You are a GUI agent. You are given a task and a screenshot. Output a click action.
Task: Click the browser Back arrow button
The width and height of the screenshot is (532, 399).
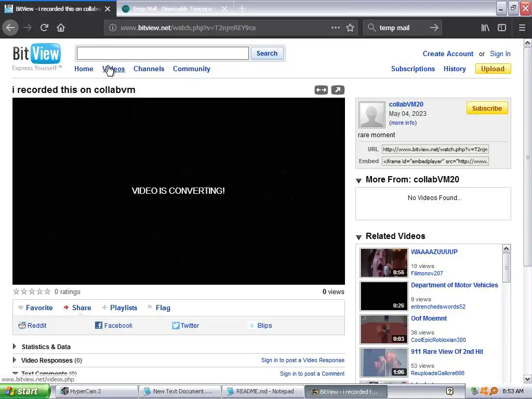coord(10,28)
